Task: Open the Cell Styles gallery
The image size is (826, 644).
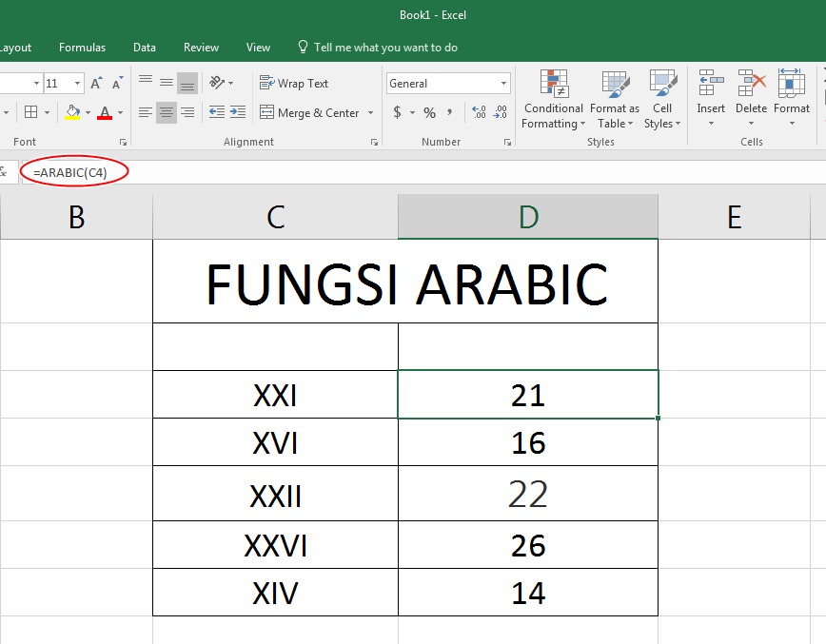Action: [x=662, y=100]
